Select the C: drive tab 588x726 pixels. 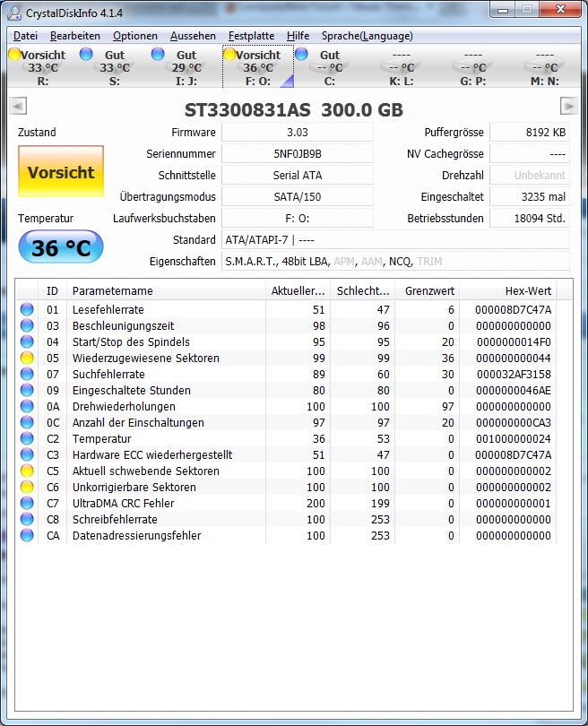(330, 67)
